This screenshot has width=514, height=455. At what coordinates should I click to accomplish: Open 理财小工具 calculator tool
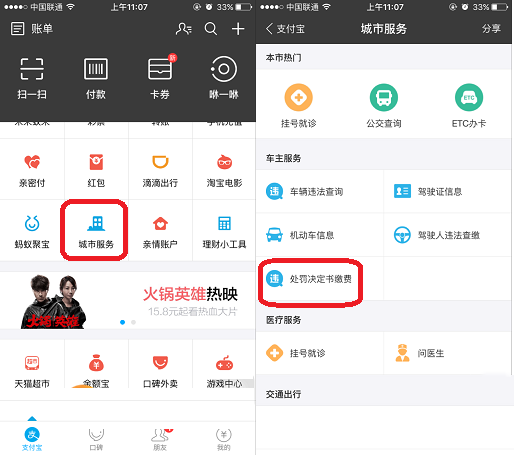pos(224,232)
